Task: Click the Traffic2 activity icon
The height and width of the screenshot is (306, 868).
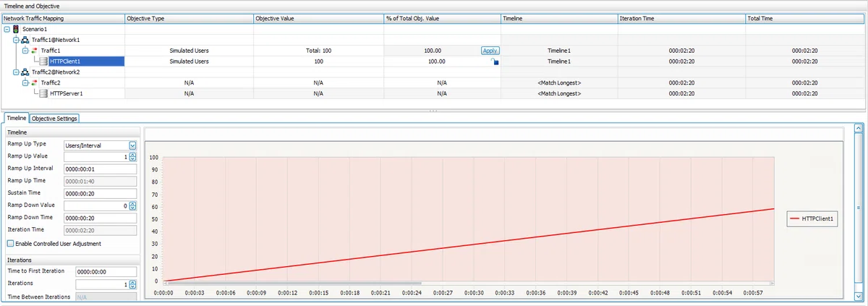Action: click(x=34, y=83)
